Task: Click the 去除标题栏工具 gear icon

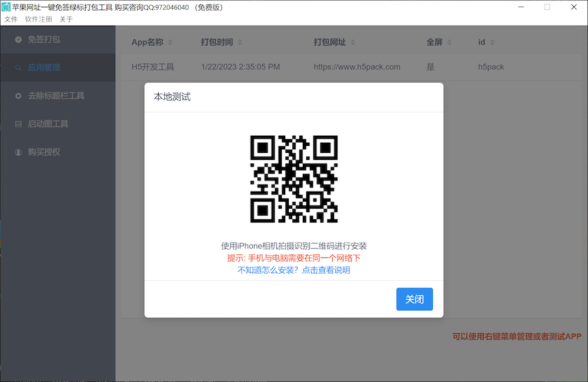Action: coord(18,96)
